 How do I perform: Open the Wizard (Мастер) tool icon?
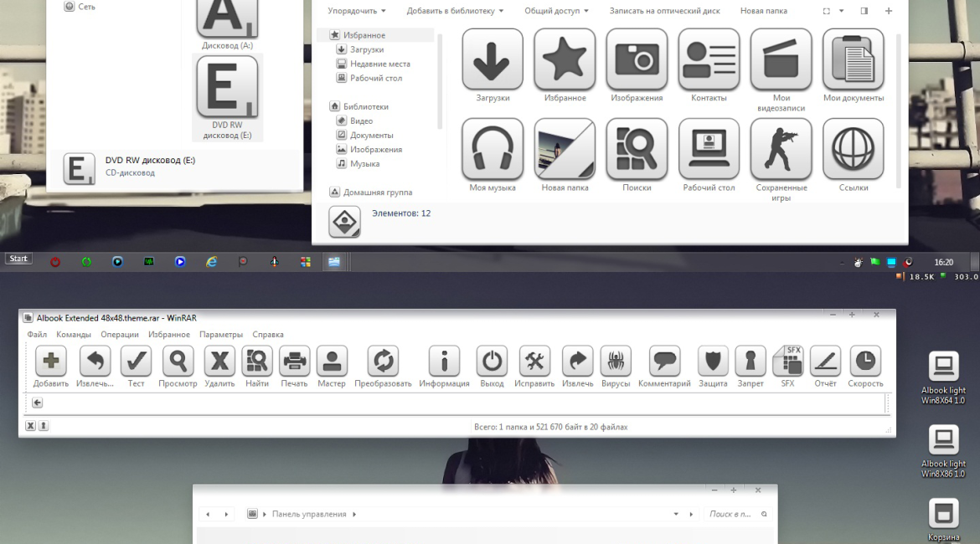pyautogui.click(x=332, y=362)
